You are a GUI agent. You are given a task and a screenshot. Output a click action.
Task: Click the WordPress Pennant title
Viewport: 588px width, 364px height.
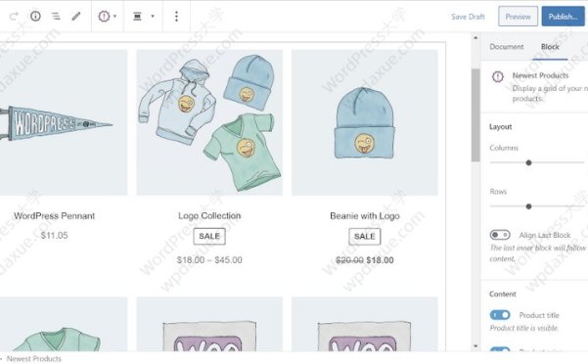(55, 216)
